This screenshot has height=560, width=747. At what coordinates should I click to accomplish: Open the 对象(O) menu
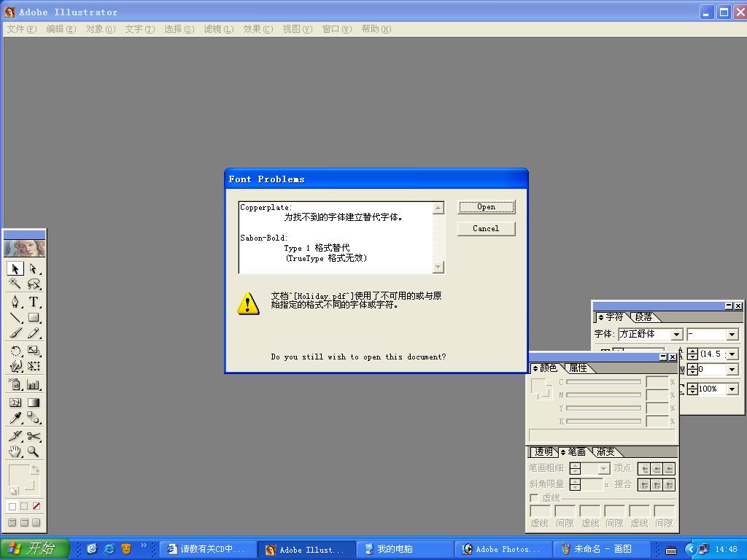[x=101, y=29]
